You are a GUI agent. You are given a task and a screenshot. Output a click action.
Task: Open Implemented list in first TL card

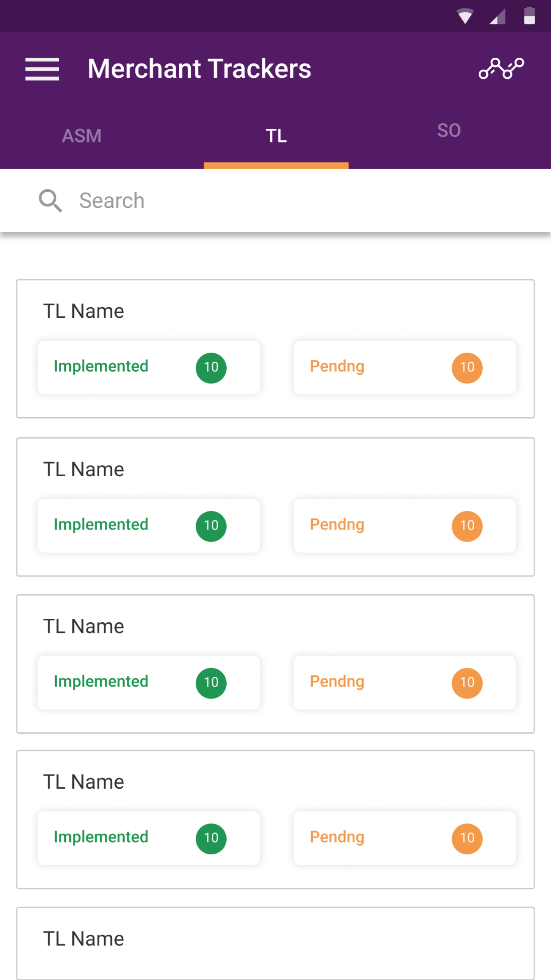click(x=149, y=367)
